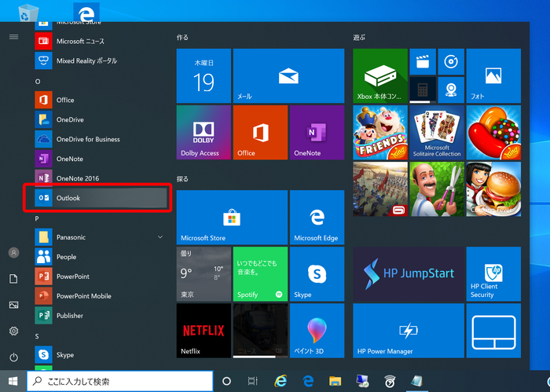Open Microsoft Solitaire Collection tile
The width and height of the screenshot is (550, 392).
pos(437,133)
